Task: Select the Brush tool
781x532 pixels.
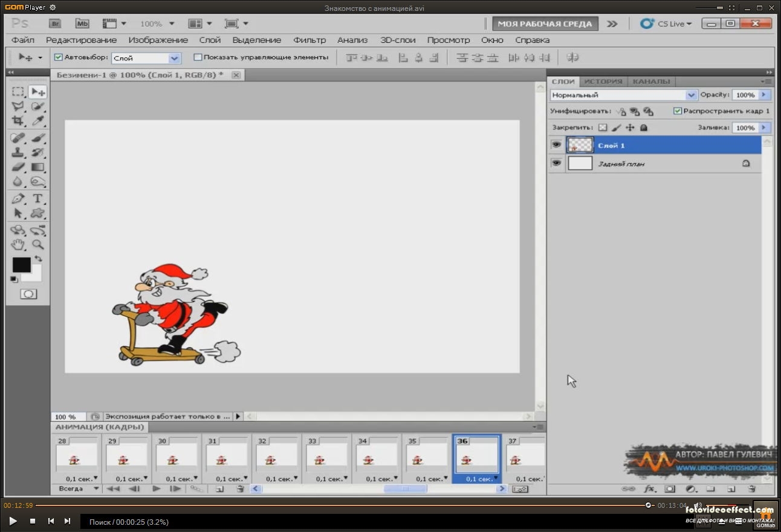Action: point(38,138)
